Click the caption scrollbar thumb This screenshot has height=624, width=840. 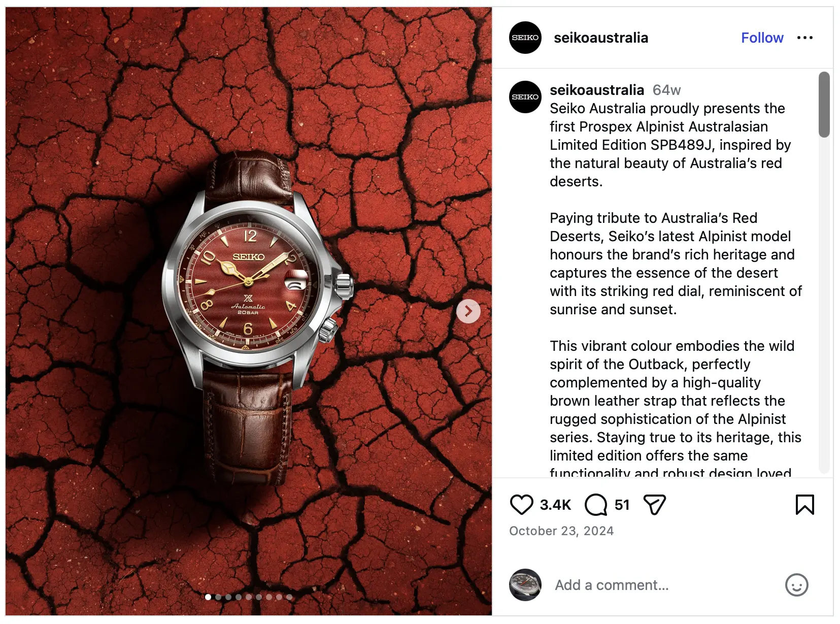click(x=824, y=105)
